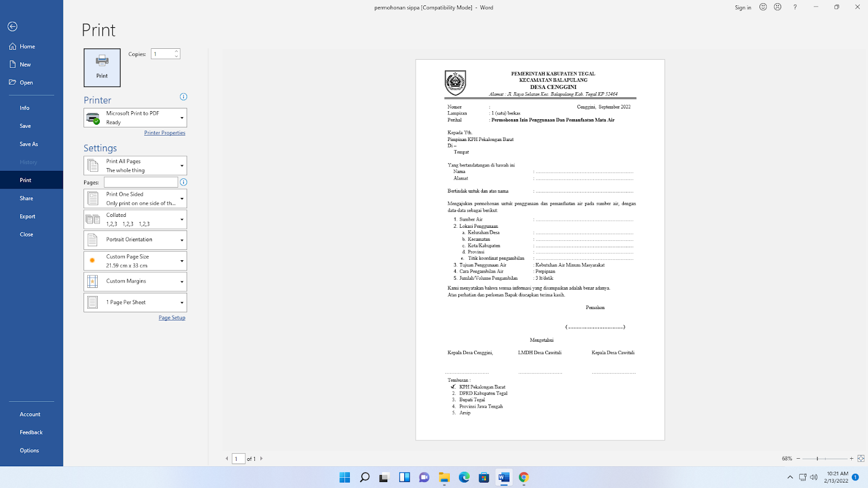The height and width of the screenshot is (488, 868).
Task: Open Feedback in sidebar
Action: (x=31, y=432)
